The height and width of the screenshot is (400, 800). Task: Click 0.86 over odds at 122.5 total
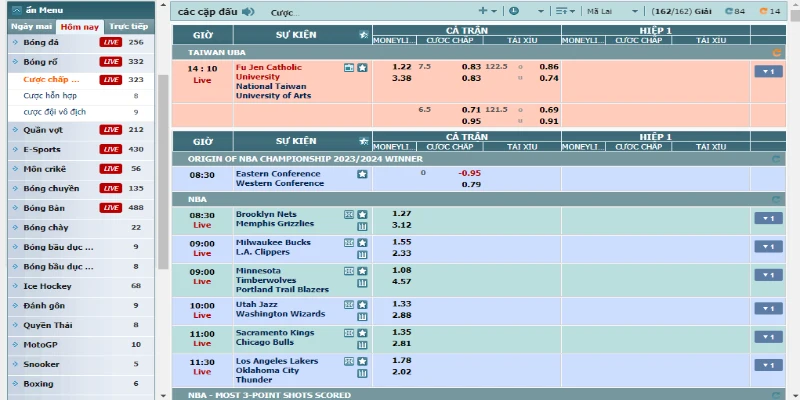pos(549,67)
